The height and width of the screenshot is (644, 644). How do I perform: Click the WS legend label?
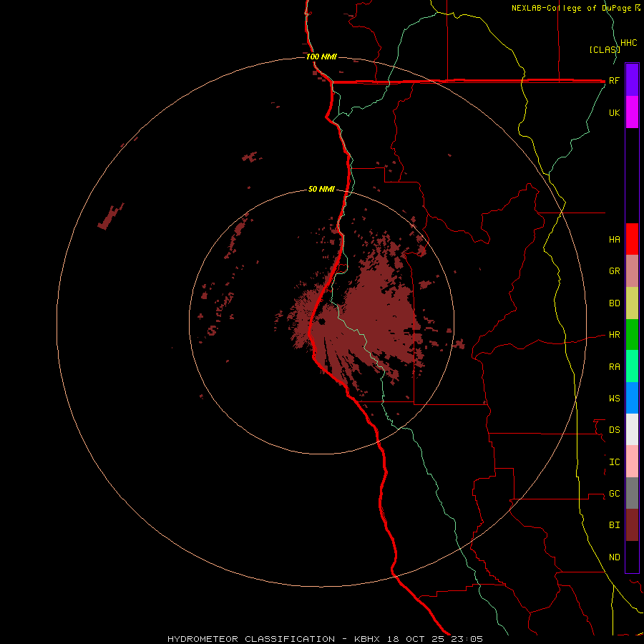[614, 399]
